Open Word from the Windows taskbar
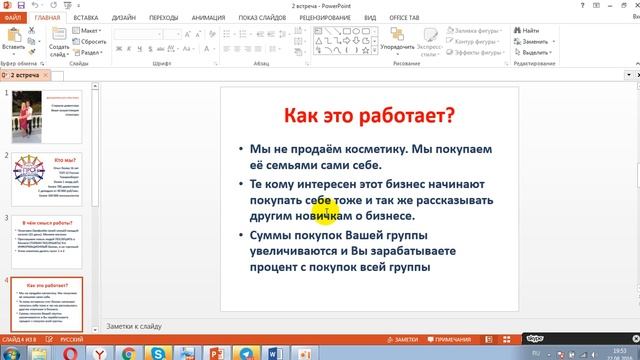 274,353
